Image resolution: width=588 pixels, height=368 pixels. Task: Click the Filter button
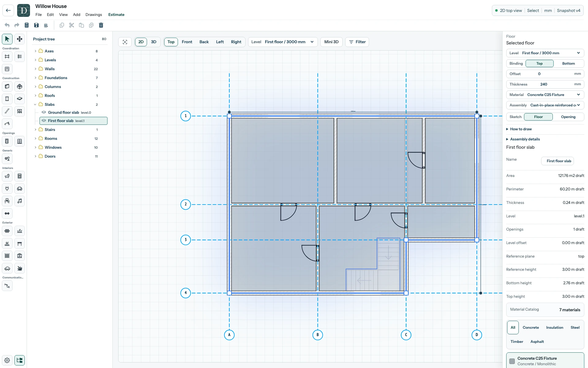357,42
